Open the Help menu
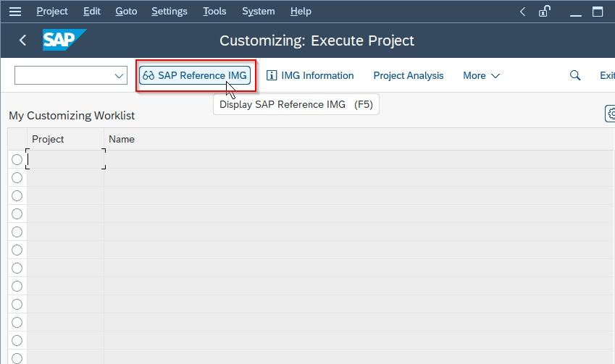This screenshot has width=615, height=364. [301, 12]
